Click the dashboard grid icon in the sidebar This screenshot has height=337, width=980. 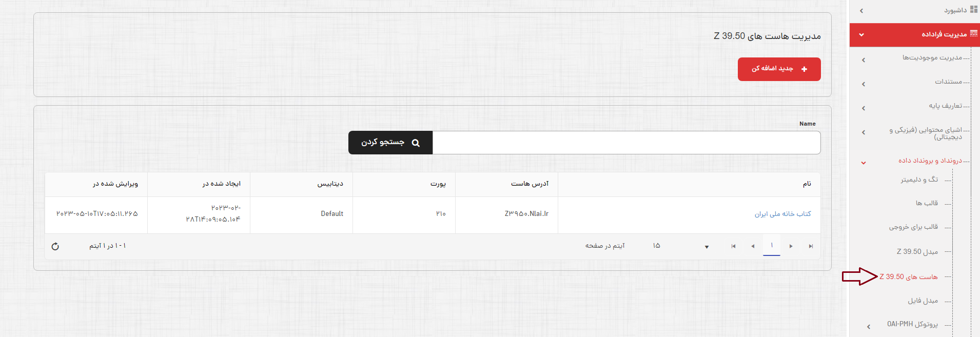tap(973, 10)
